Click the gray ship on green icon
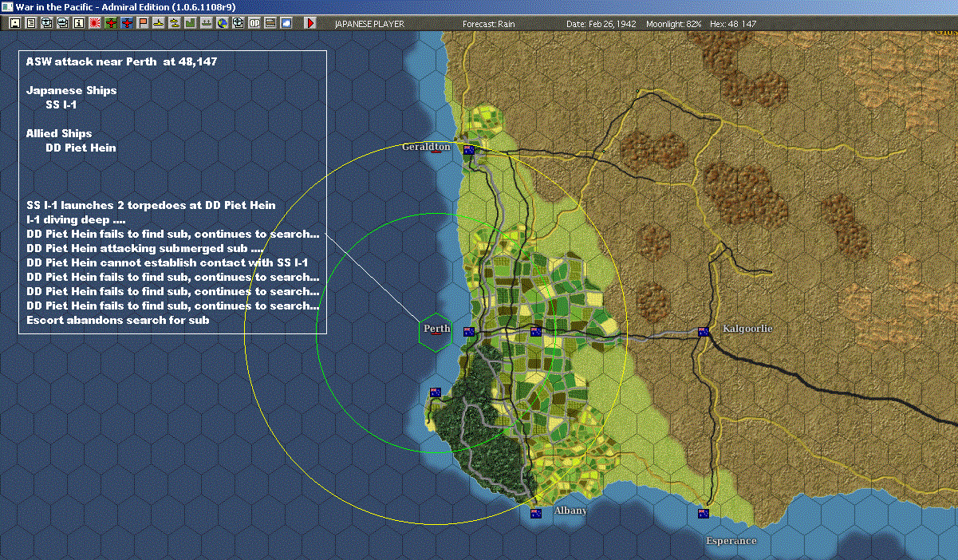The height and width of the screenshot is (560, 958). pyautogui.click(x=206, y=23)
